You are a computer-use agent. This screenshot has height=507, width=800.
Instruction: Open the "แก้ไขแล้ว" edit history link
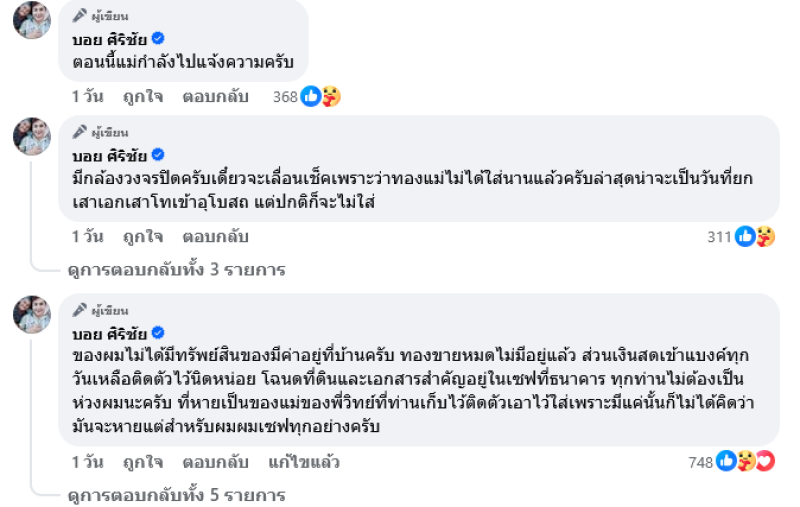(x=304, y=462)
